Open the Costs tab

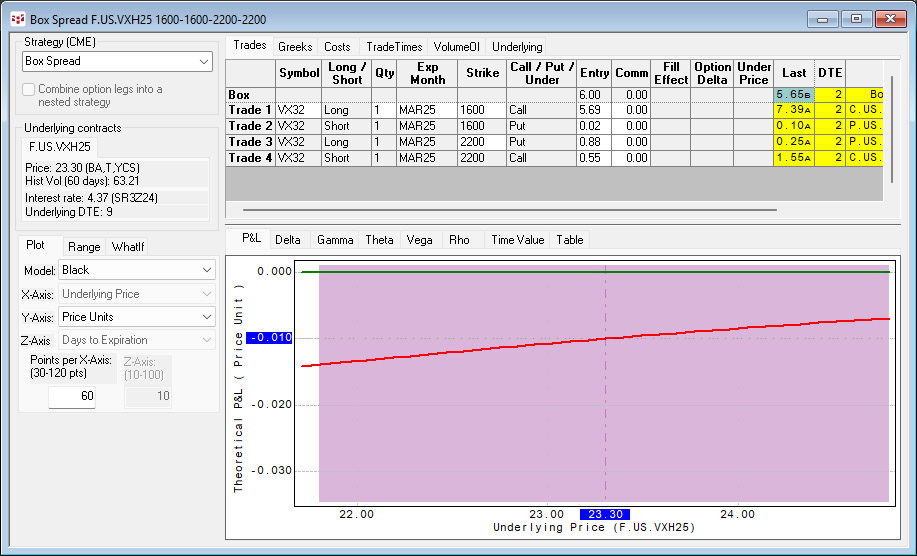coord(337,47)
